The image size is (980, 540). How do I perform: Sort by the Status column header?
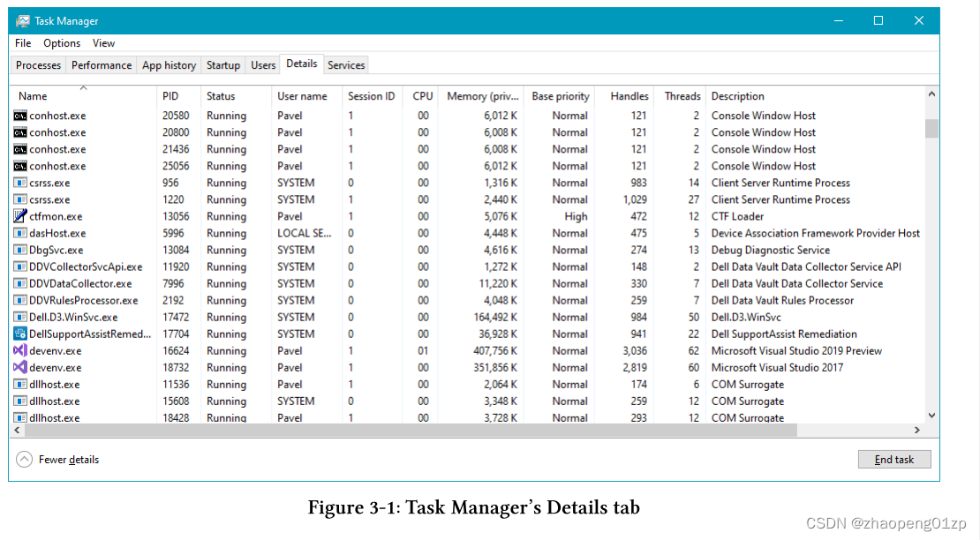pos(237,96)
